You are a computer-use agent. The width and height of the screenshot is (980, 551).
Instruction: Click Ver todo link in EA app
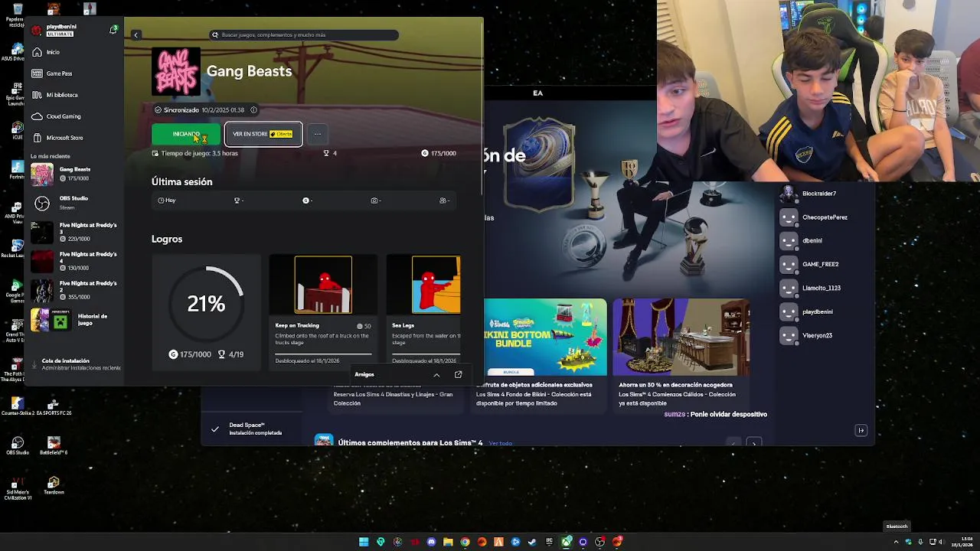500,443
